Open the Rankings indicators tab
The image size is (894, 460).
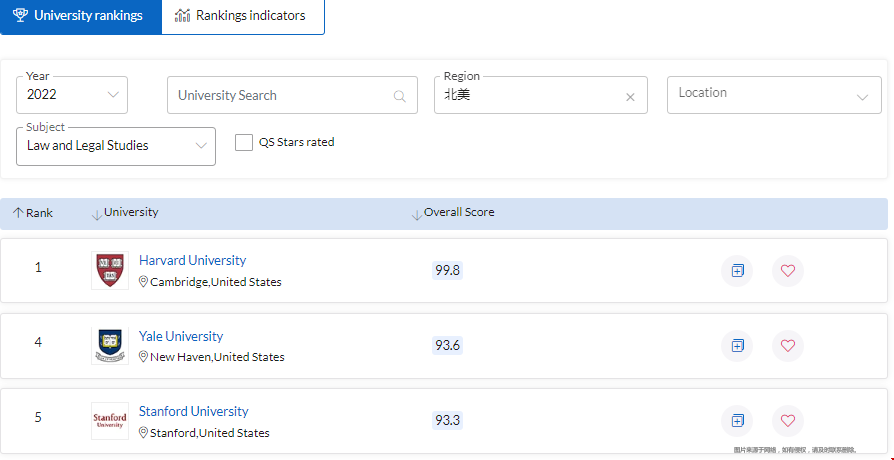(x=243, y=17)
